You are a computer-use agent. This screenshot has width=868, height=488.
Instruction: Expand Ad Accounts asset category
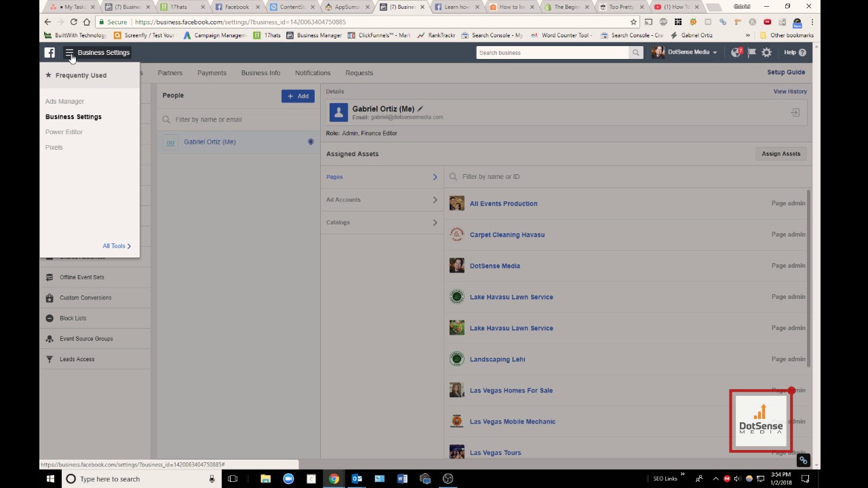381,199
